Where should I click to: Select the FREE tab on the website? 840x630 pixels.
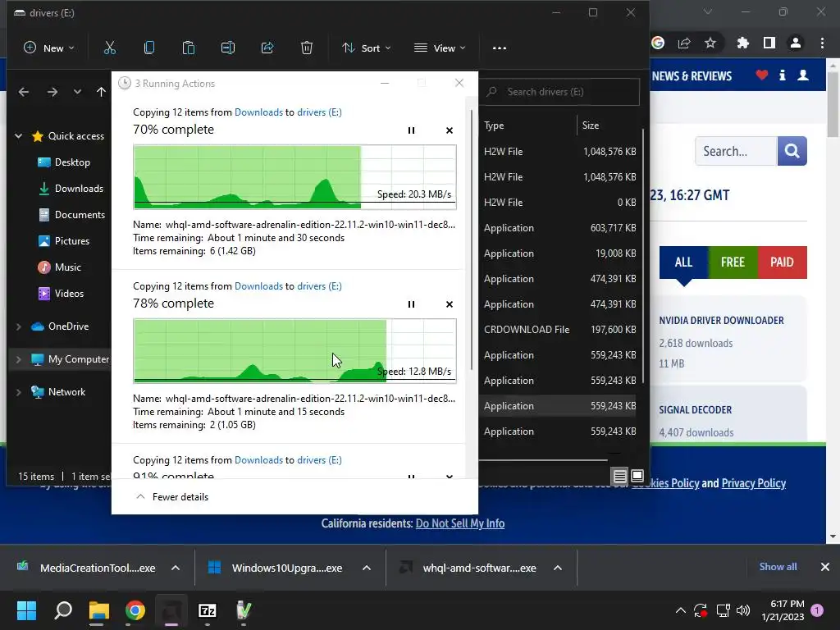(x=733, y=262)
